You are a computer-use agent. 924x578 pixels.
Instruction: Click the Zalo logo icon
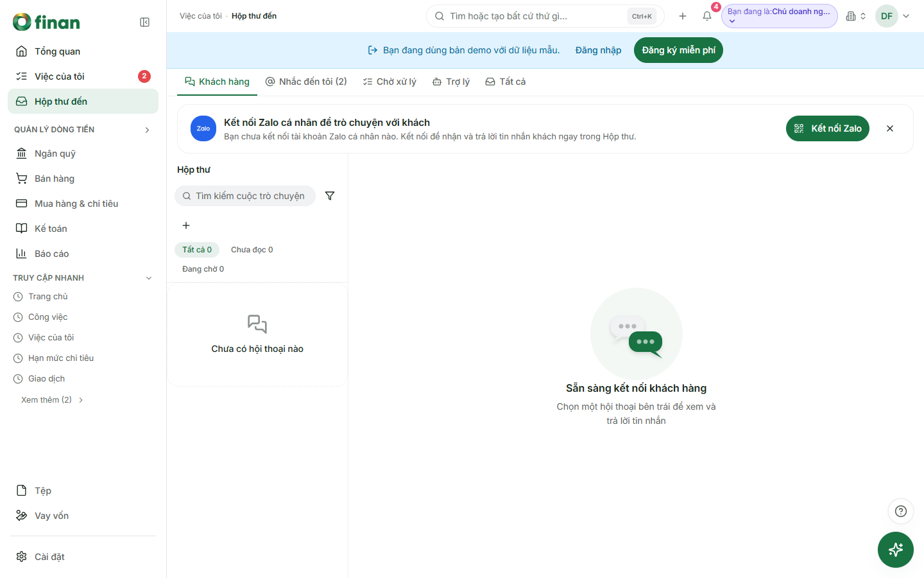click(203, 128)
